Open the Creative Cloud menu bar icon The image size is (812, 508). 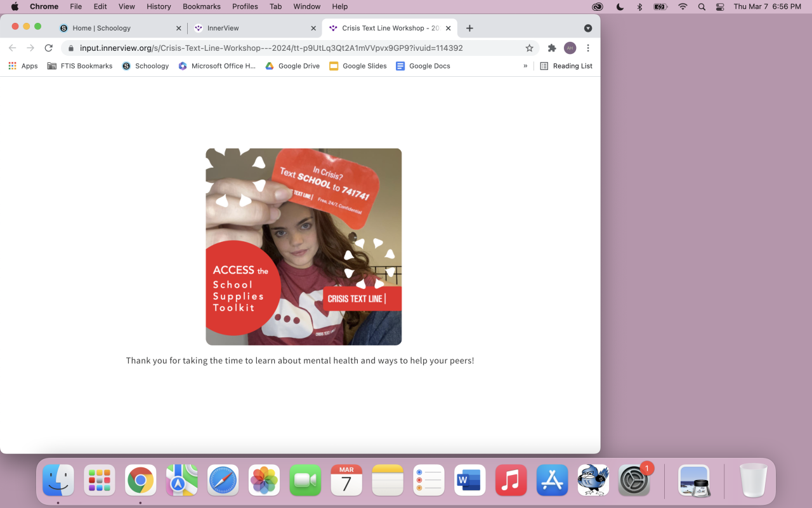(598, 6)
